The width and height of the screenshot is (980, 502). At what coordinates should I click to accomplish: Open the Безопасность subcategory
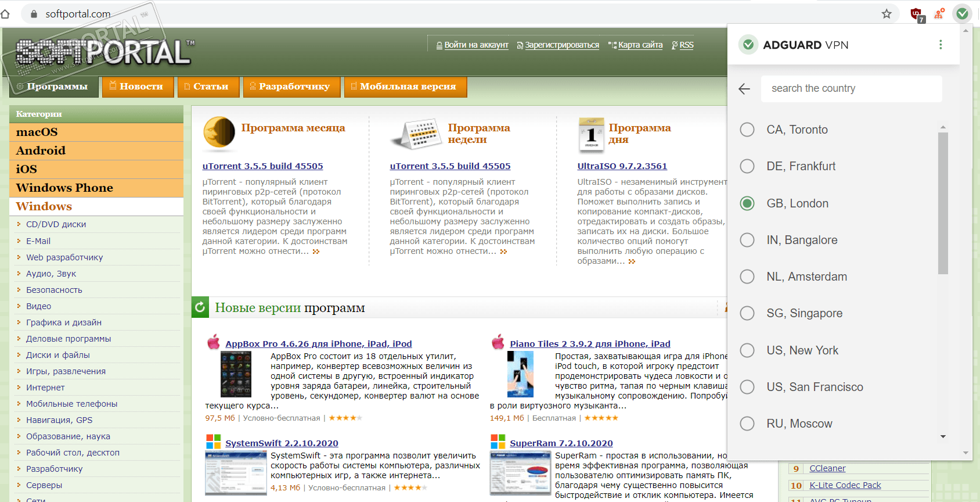(x=54, y=290)
